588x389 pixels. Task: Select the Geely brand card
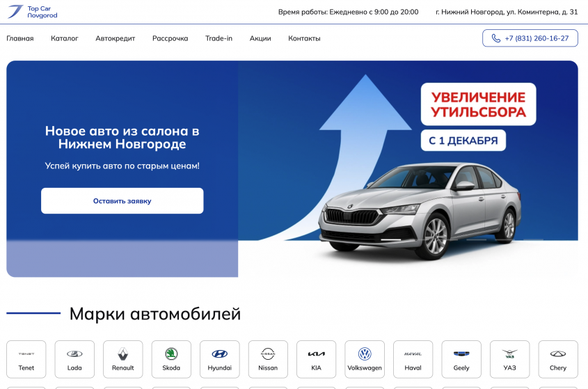[x=461, y=359]
